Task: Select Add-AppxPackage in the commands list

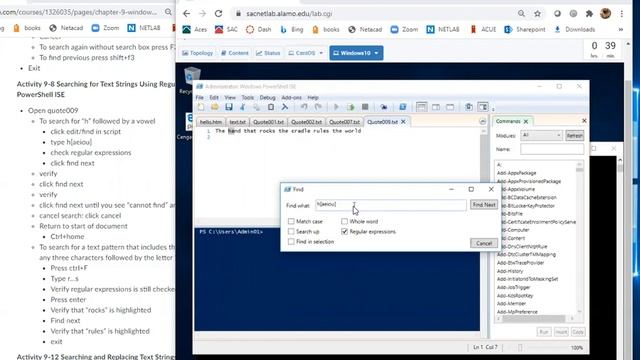Action: (517, 173)
